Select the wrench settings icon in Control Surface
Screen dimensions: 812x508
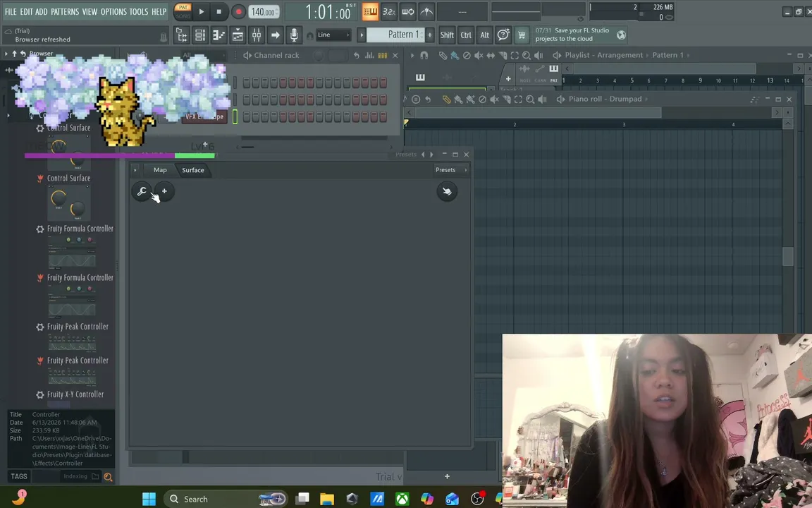(x=142, y=191)
